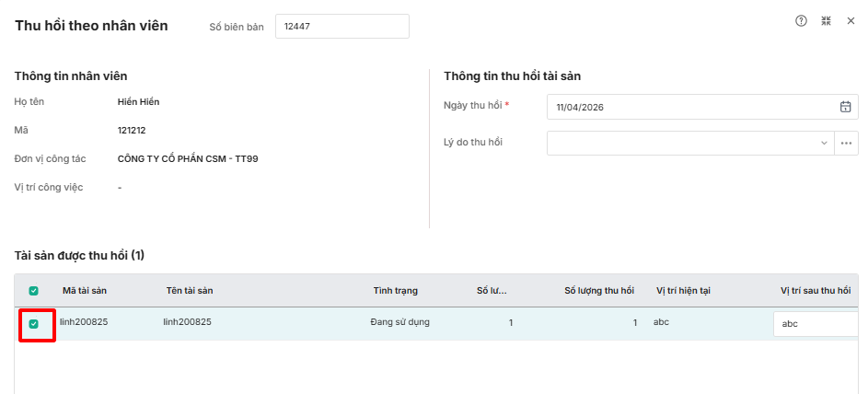Click the Mã tài sản column header
This screenshot has width=868, height=394.
(x=85, y=291)
